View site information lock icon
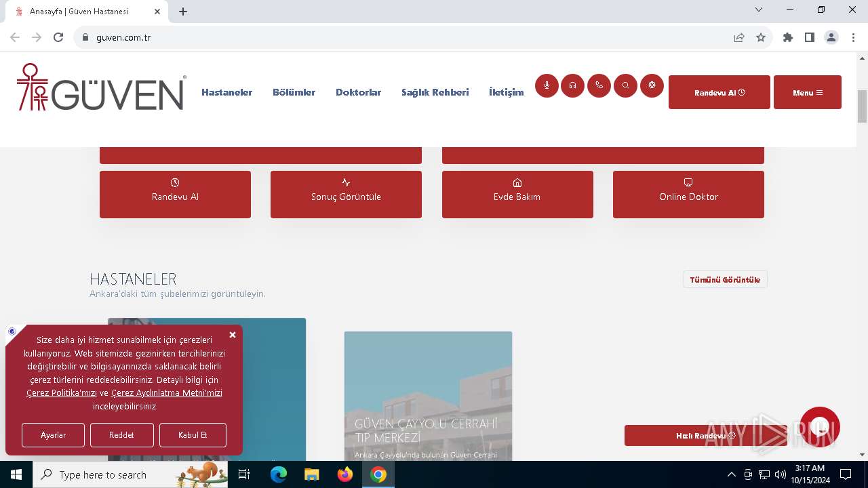Screen dimensions: 868x488 [85, 37]
